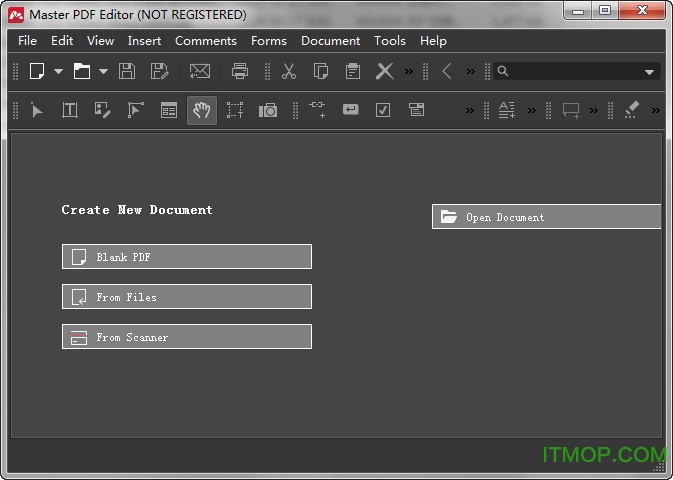This screenshot has height=480, width=673.
Task: Open the Help menu
Action: (434, 41)
